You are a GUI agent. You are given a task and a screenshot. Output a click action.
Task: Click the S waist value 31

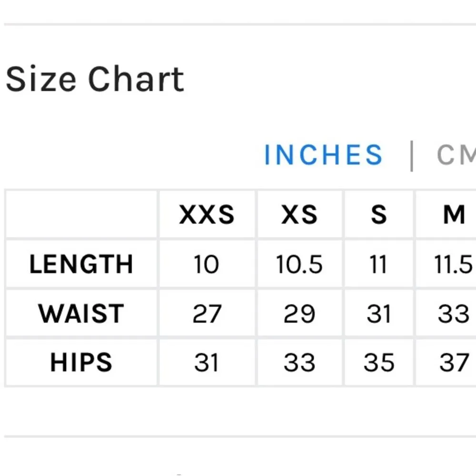(379, 314)
